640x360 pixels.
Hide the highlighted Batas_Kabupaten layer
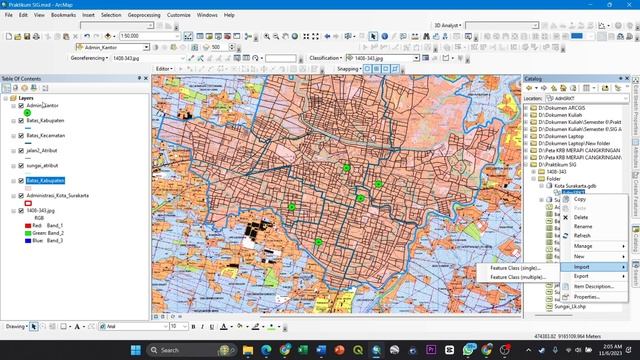point(21,180)
